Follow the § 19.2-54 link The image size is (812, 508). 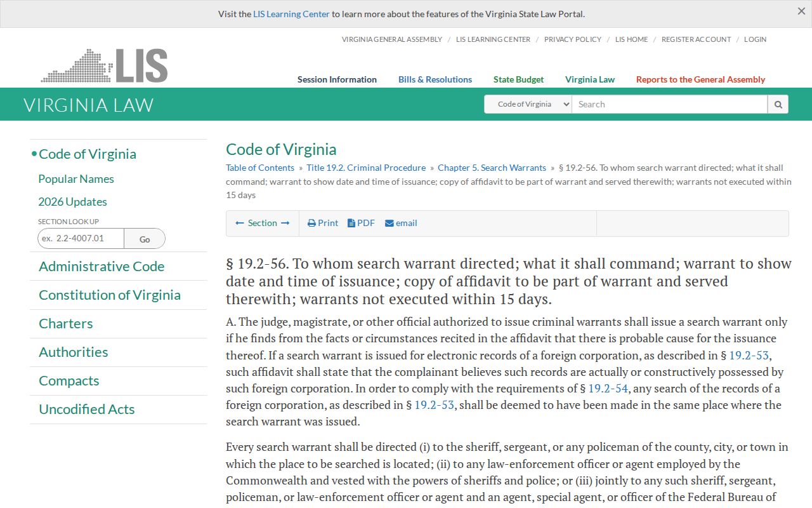pos(608,388)
